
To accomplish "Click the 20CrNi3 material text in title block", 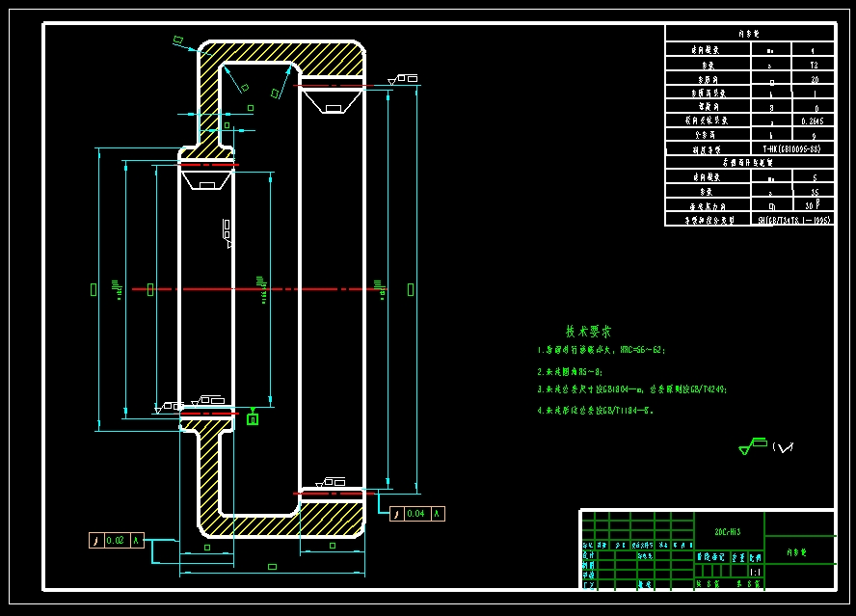I will pyautogui.click(x=728, y=531).
